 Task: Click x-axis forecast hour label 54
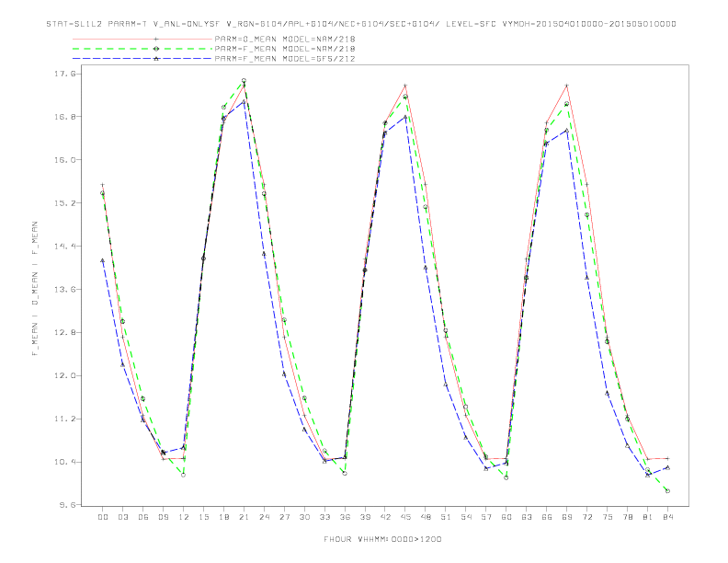(x=466, y=517)
